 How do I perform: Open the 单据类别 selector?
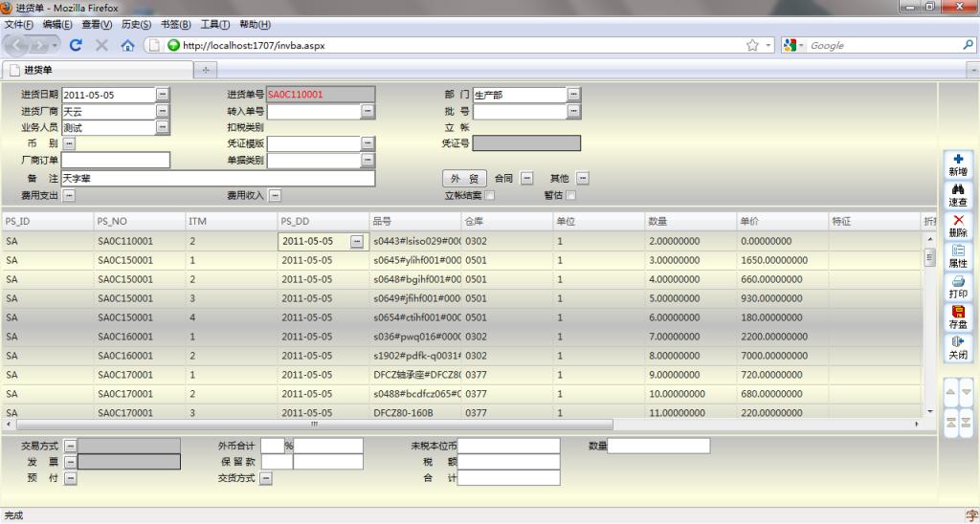[x=368, y=160]
